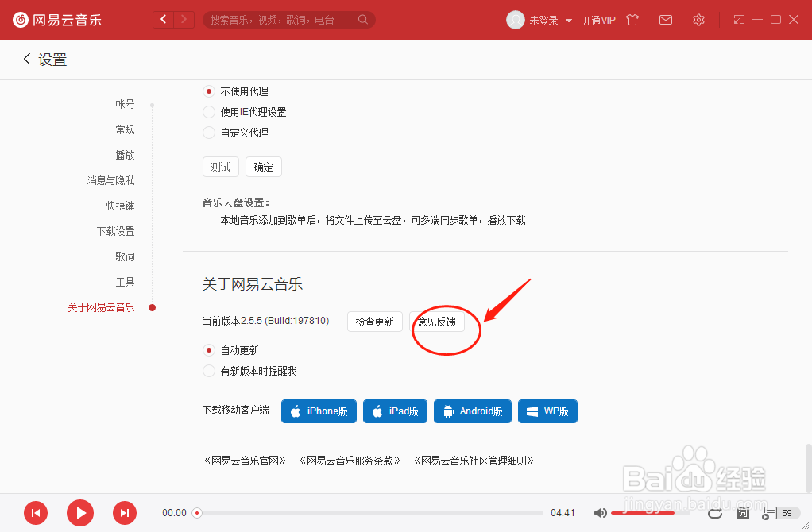812x532 pixels.
Task: Click the 00:00 elapsed time text
Action: pyautogui.click(x=174, y=513)
